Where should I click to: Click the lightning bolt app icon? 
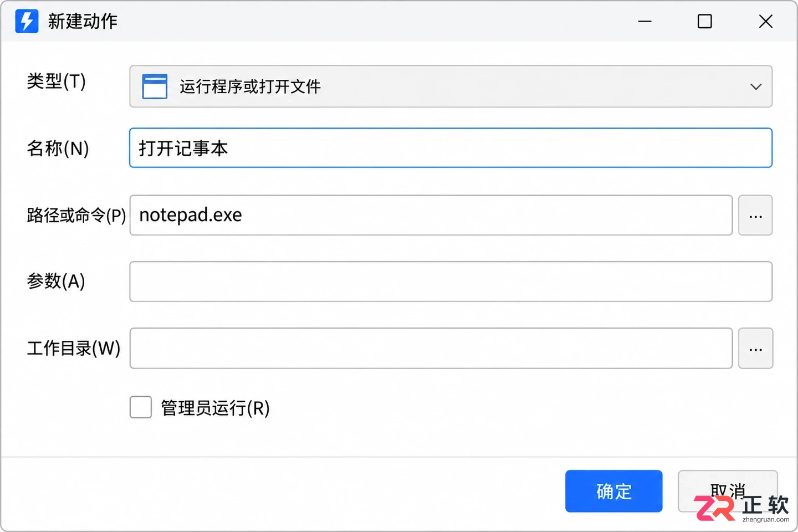[x=27, y=21]
